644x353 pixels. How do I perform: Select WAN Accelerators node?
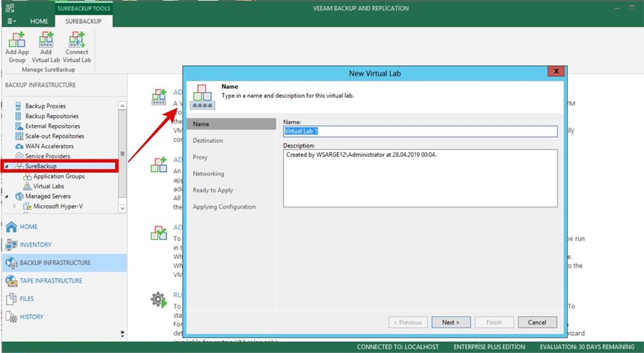click(49, 146)
